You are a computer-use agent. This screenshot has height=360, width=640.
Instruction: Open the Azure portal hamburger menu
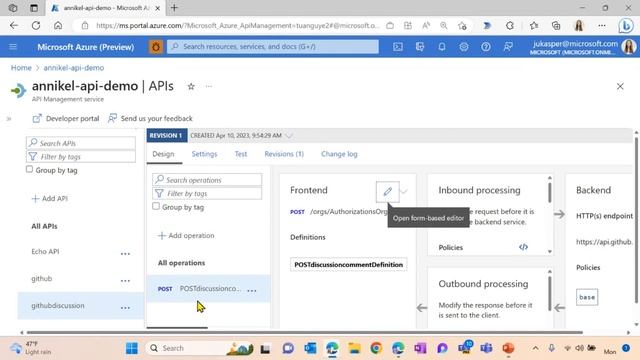13,47
